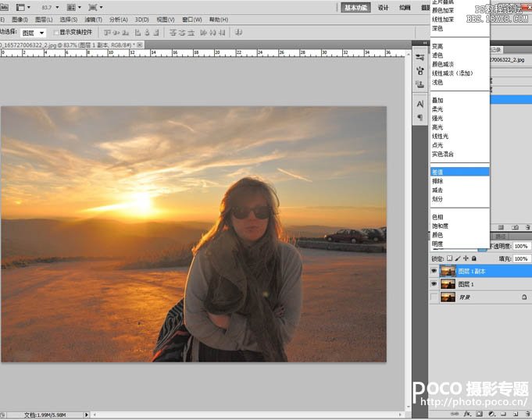This screenshot has height=420, width=532.
Task: Close the 165727006322_2.jpg document tab
Action: (x=140, y=44)
